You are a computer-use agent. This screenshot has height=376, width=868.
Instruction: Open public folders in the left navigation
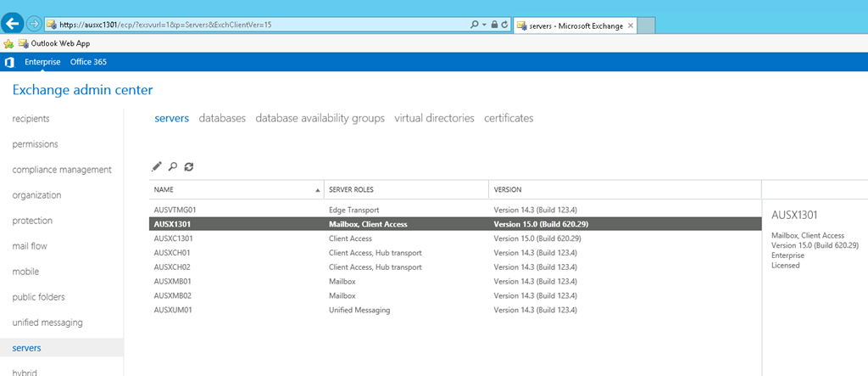click(38, 297)
